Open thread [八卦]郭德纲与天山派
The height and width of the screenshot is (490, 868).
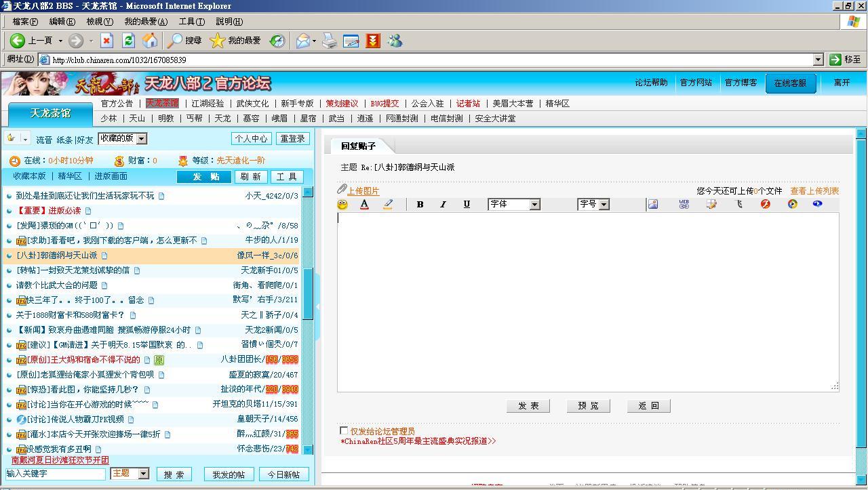click(57, 256)
